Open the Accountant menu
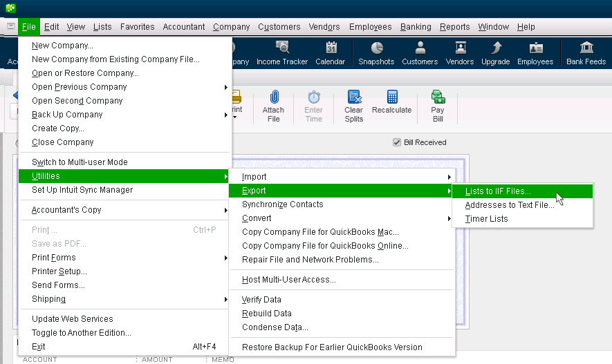This screenshot has width=612, height=364. [184, 27]
